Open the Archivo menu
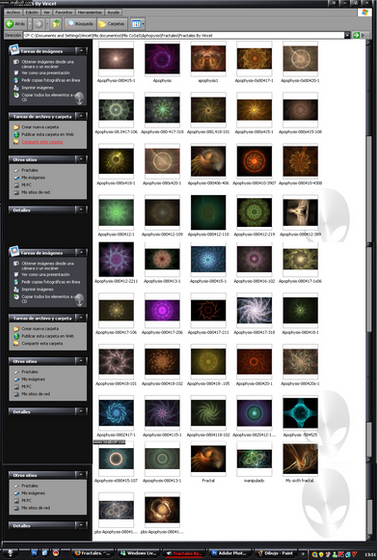 [x=14, y=12]
